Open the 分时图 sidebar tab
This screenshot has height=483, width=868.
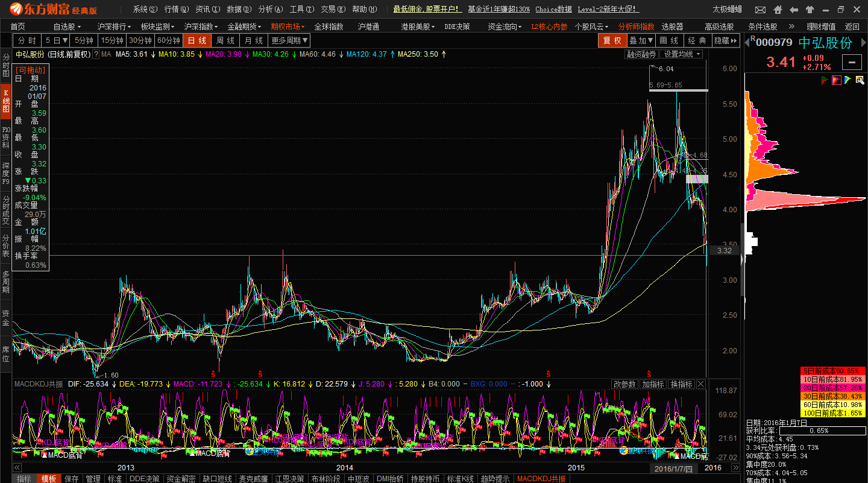click(5, 65)
